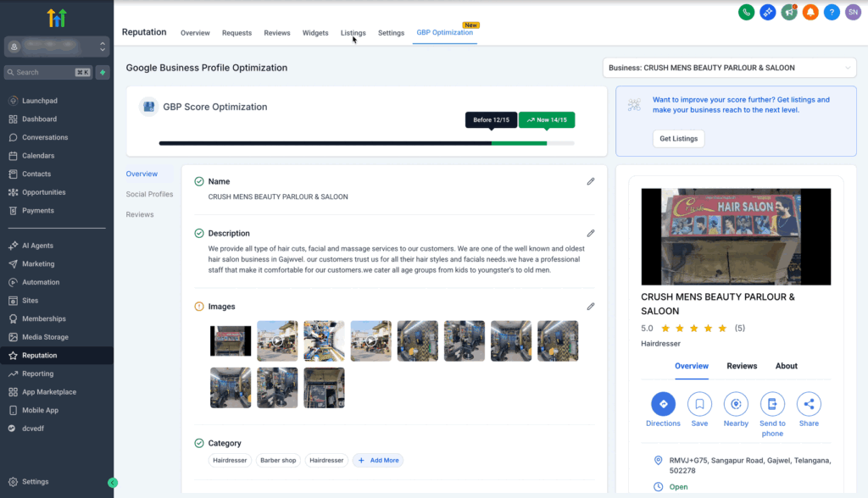Open the first storefront image thumbnail
This screenshot has width=868, height=498.
pos(231,340)
